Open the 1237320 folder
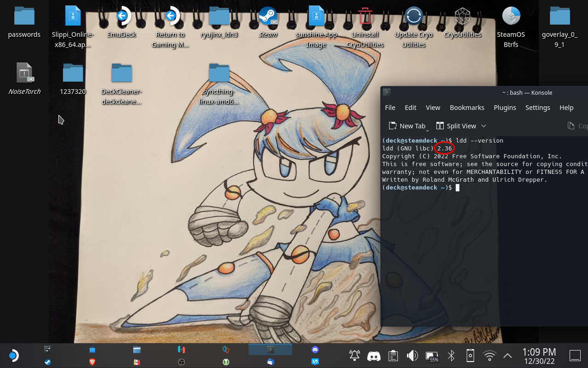Screen dimensions: 588x368 tap(73, 79)
